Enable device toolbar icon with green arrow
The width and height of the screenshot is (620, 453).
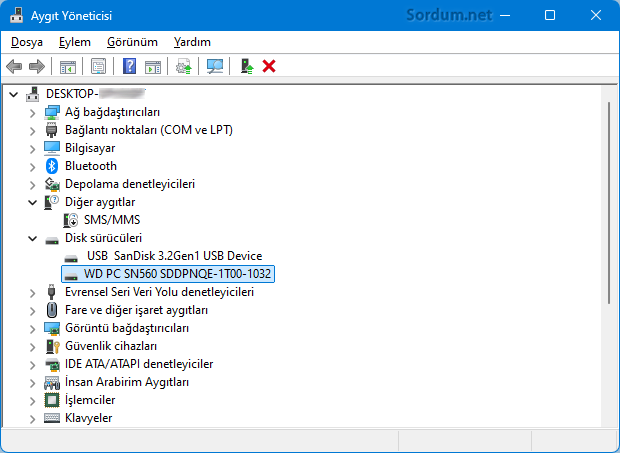(x=247, y=66)
